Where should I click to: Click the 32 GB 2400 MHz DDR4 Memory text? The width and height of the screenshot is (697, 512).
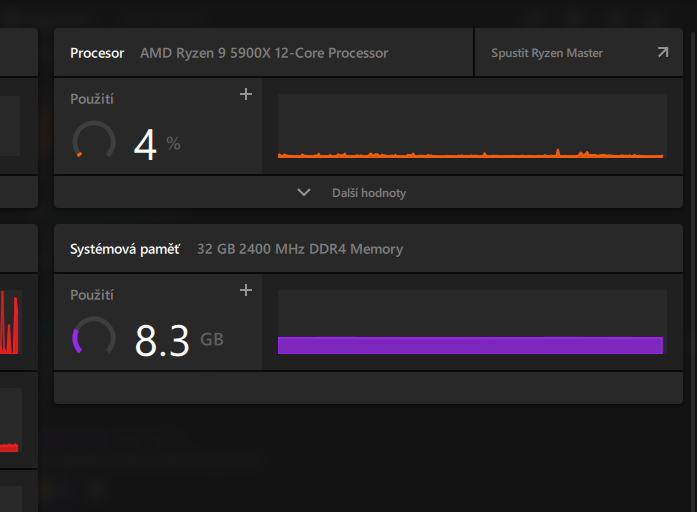[x=300, y=249]
